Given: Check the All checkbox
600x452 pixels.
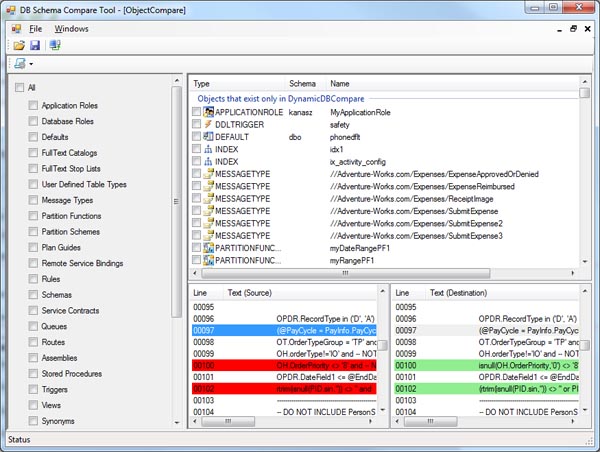Looking at the screenshot, I should point(19,88).
